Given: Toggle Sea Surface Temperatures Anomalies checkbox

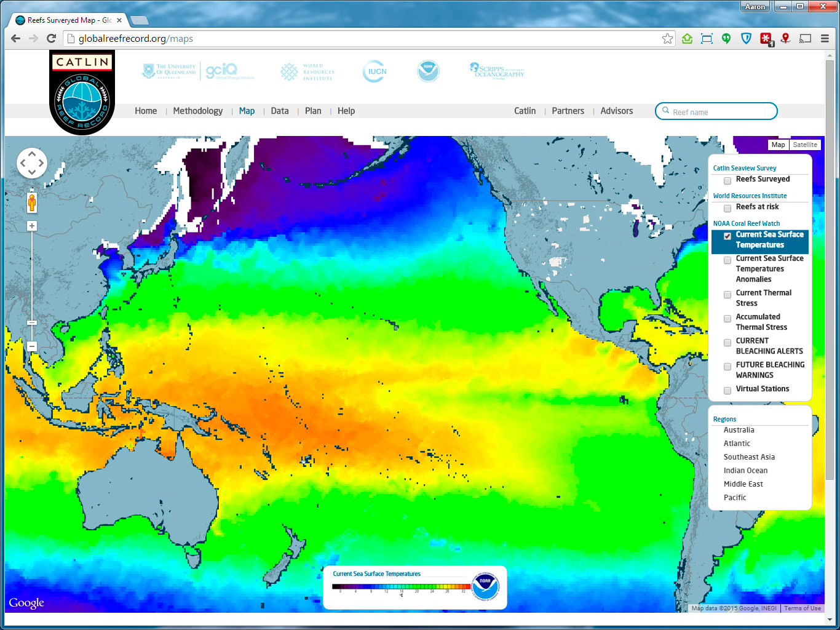Looking at the screenshot, I should [x=727, y=260].
